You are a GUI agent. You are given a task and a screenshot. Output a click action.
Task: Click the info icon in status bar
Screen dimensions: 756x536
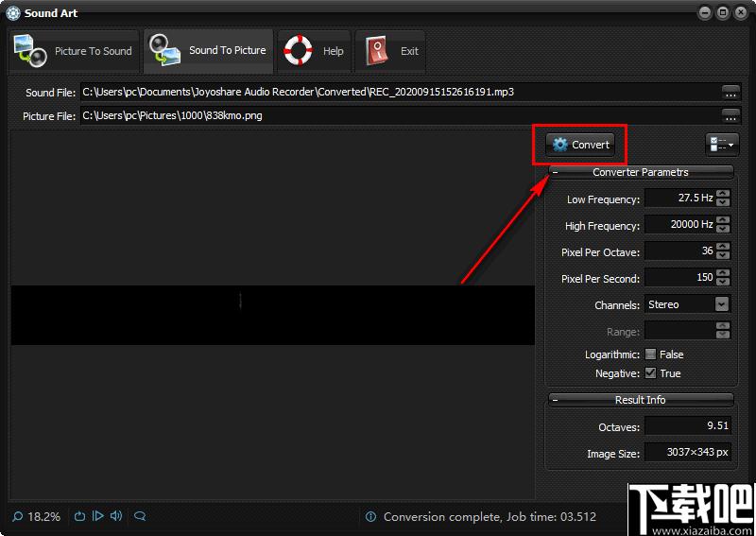tap(370, 517)
